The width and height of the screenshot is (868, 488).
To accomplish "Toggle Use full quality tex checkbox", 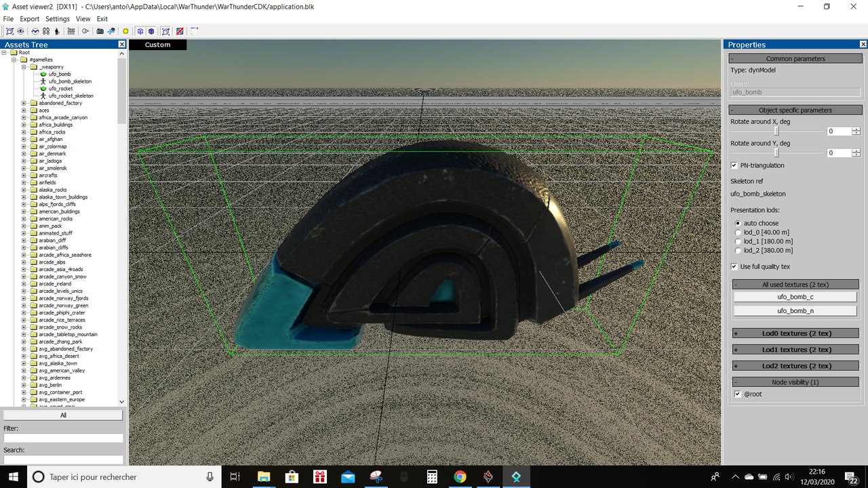I will [734, 266].
